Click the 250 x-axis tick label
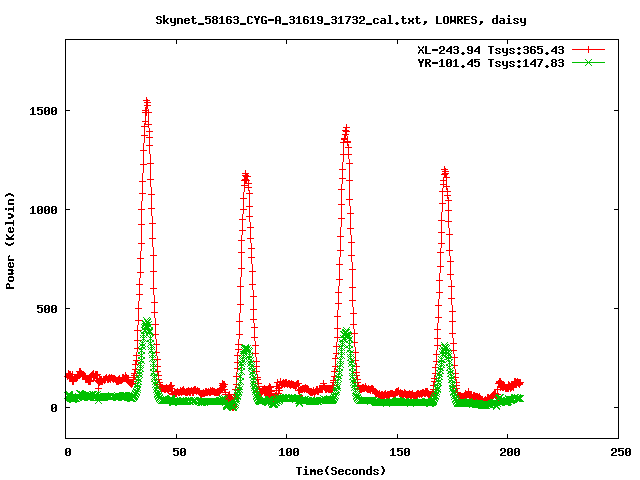The width and height of the screenshot is (640, 480). click(x=621, y=452)
